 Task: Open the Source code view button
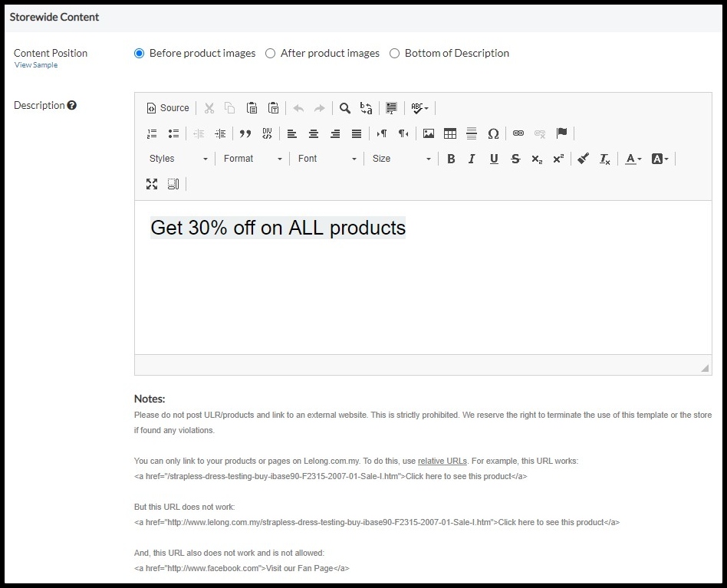(168, 108)
